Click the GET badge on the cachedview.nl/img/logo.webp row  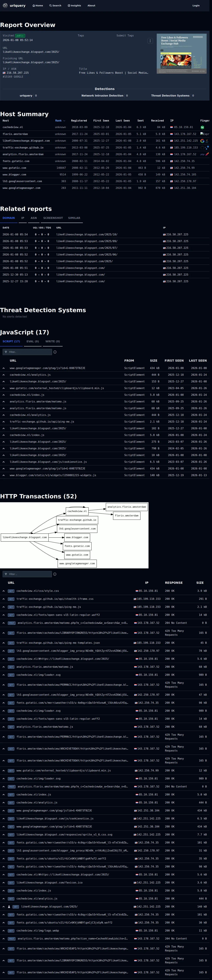click(11, 931)
